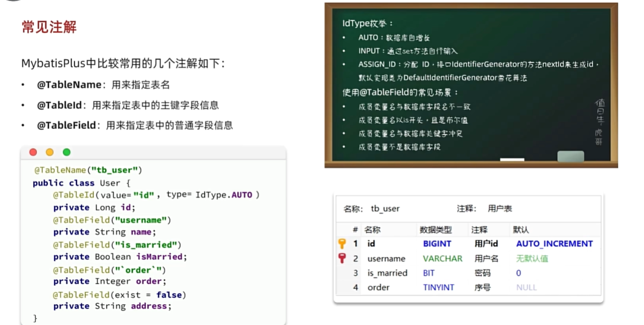
Task: Click code line @TableField("`order`")
Action: 109,269
